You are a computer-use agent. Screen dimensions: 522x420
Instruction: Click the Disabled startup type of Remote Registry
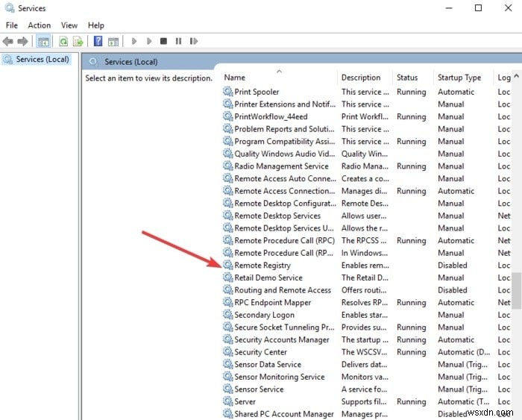(x=453, y=265)
